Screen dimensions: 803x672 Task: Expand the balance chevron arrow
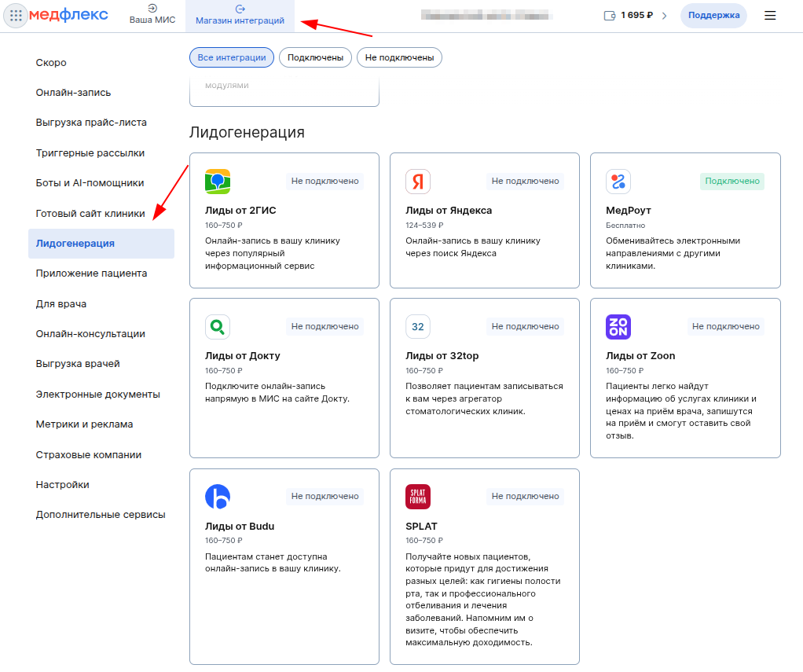pos(664,16)
